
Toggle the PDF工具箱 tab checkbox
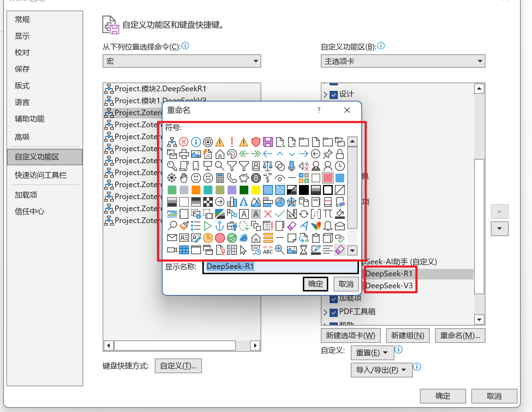(334, 312)
